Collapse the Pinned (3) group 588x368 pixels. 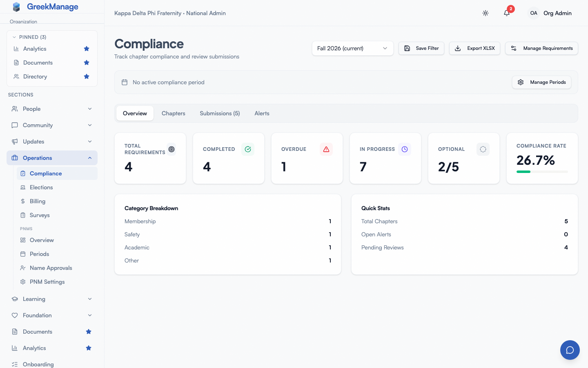[x=29, y=37]
